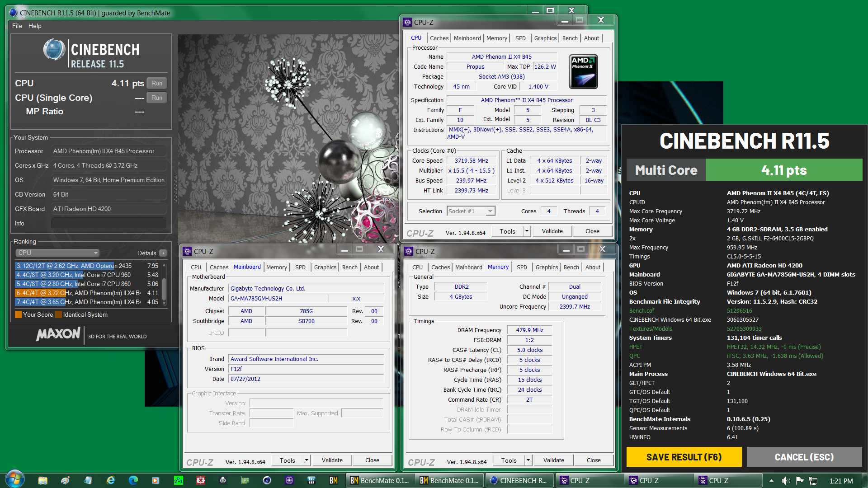Open the media player taskbar icon

point(156,480)
